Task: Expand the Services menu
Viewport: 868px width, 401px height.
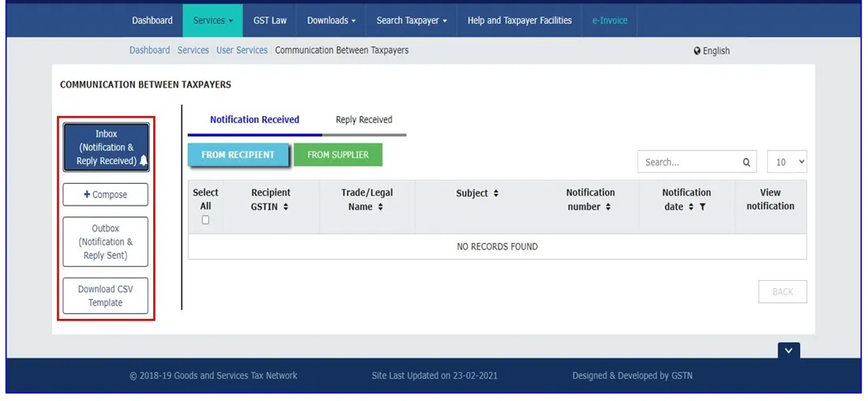Action: coord(212,21)
